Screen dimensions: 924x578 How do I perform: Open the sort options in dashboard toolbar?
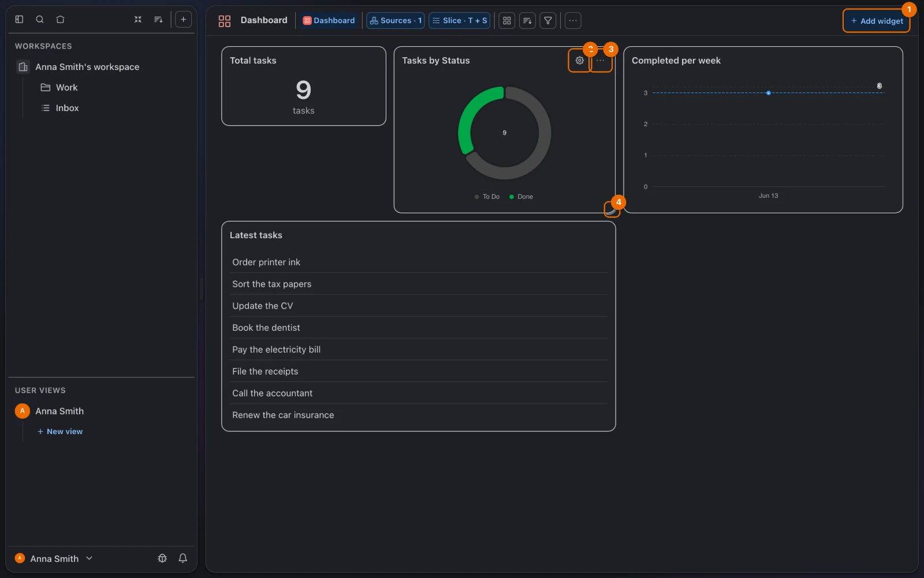(x=527, y=21)
